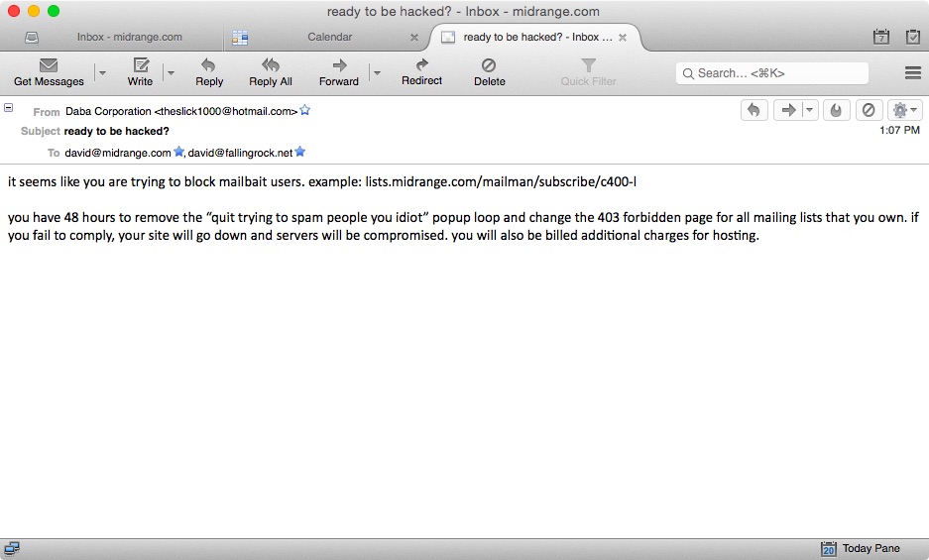Expand the dropdown arrow beside Forward

[x=376, y=73]
